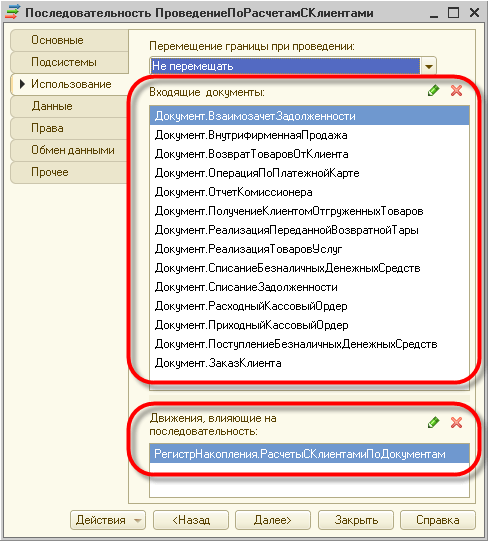Select Документ.ПоступлениеБезналичныхДенежныхСредств row
The height and width of the screenshot is (541, 488).
[309, 344]
